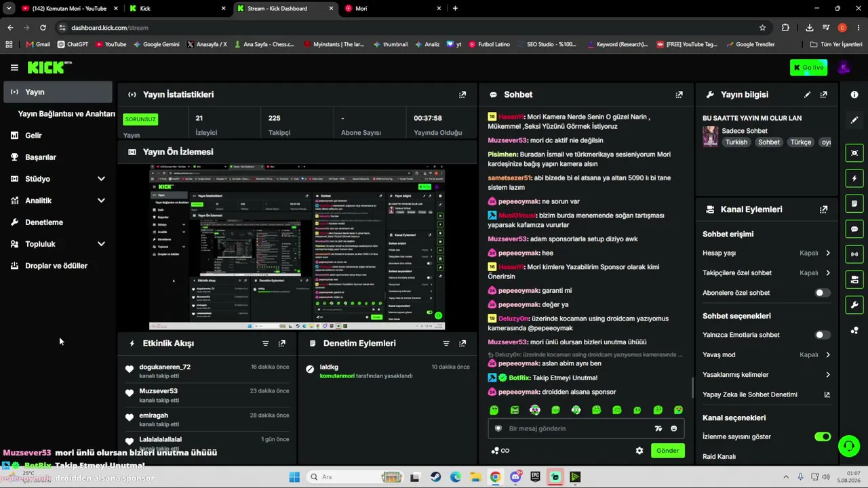Open Yapay Zeka ile Sohbet Denetimi link
Image resolution: width=868 pixels, height=488 pixels.
click(x=766, y=394)
